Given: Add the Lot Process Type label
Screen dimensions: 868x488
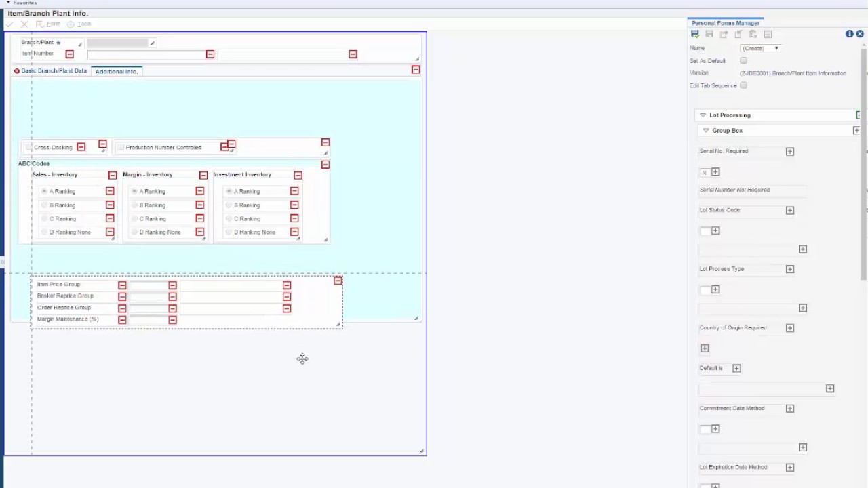Looking at the screenshot, I should click(790, 270).
